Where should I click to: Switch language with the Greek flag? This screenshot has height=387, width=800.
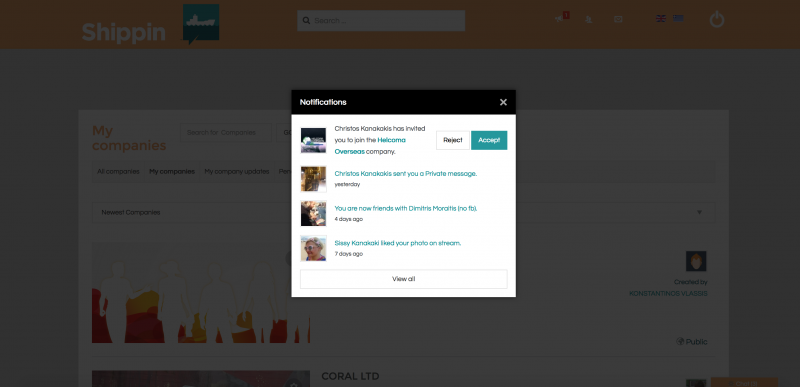(678, 18)
